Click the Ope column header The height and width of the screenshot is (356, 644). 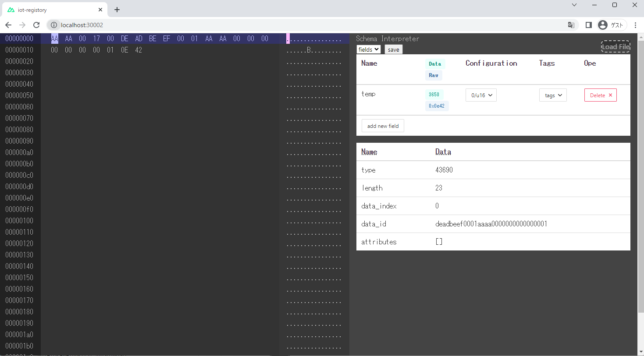click(x=590, y=63)
